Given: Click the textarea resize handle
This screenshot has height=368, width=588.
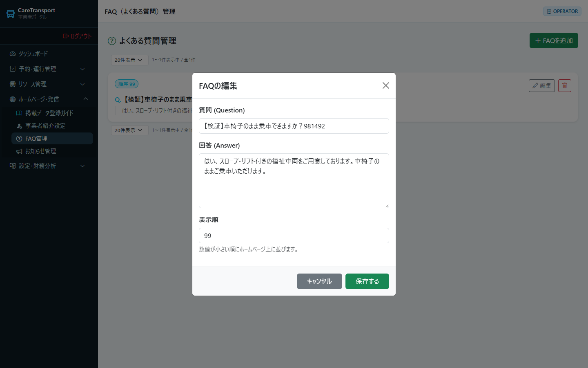Looking at the screenshot, I should pyautogui.click(x=386, y=205).
